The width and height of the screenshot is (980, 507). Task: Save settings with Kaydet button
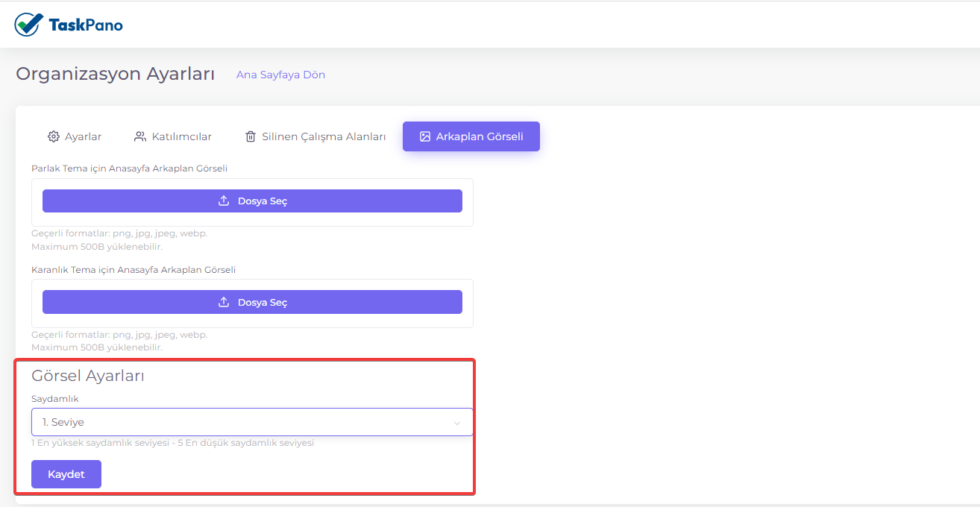tap(66, 474)
